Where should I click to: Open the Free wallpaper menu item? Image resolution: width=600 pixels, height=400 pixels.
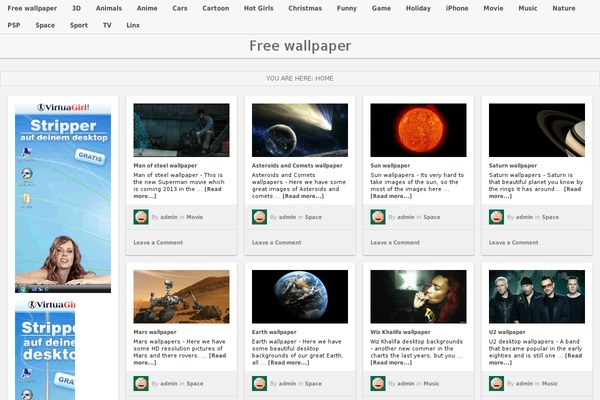tap(32, 8)
